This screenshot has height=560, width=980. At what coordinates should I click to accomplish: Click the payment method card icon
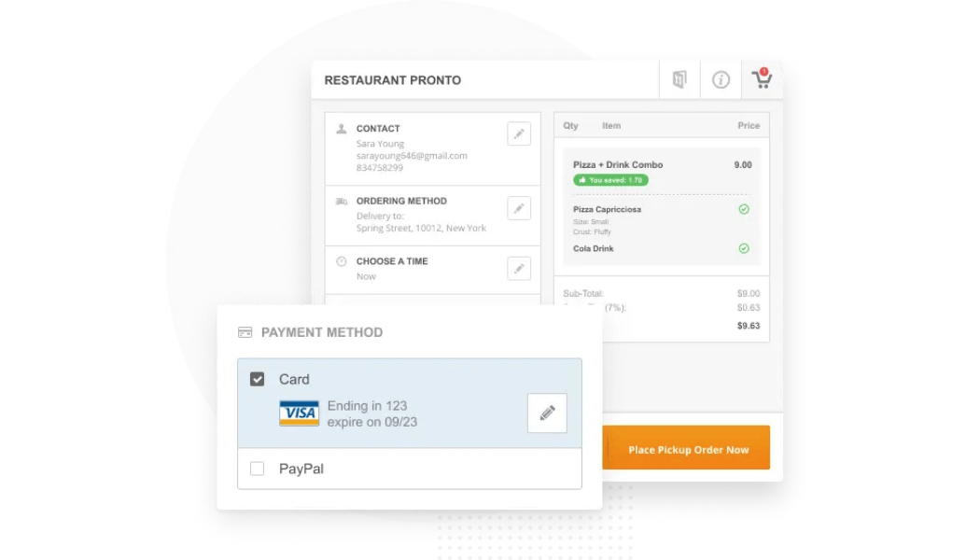pyautogui.click(x=245, y=332)
